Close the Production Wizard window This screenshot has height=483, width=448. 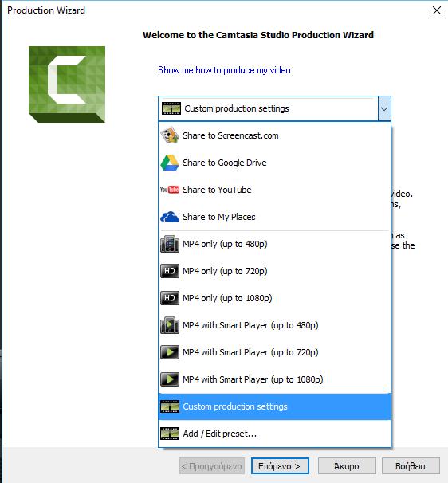[437, 10]
